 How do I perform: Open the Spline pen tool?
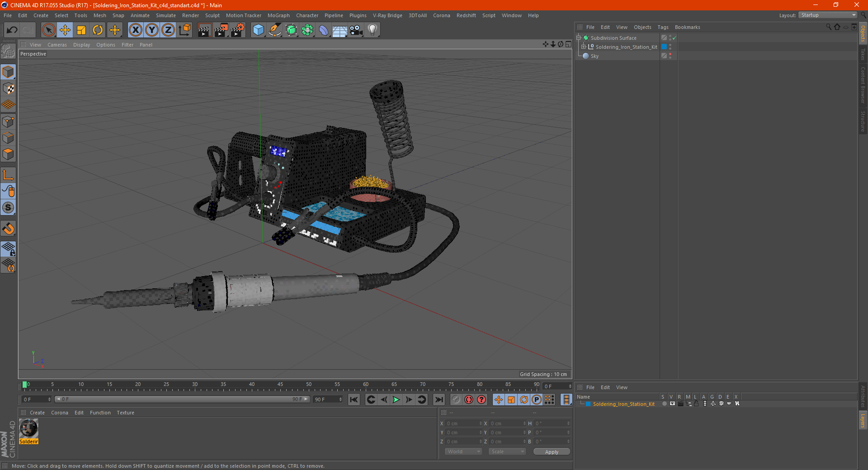[x=274, y=30]
